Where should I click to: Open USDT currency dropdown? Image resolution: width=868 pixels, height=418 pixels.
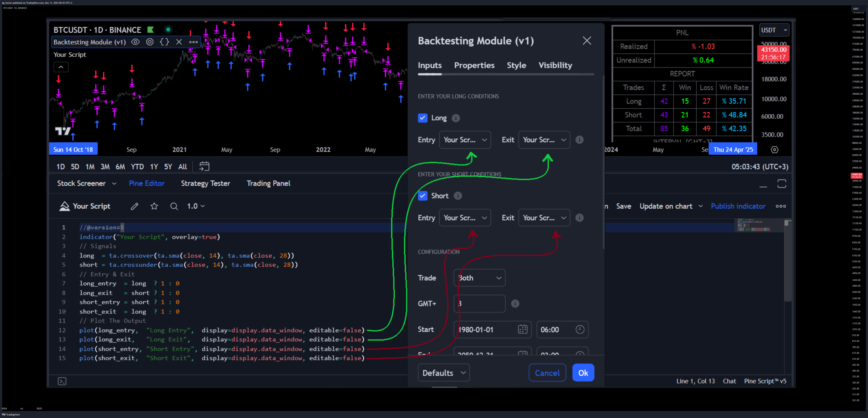pyautogui.click(x=774, y=30)
